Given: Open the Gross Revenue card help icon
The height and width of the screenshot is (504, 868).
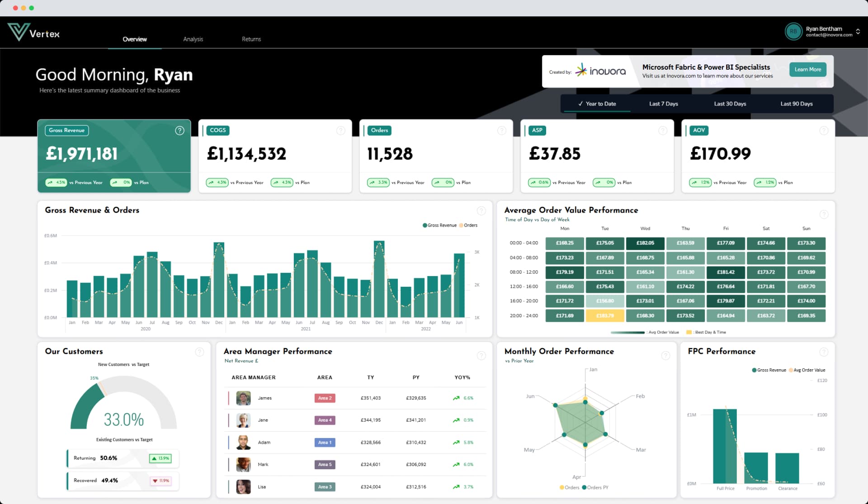Looking at the screenshot, I should point(179,130).
